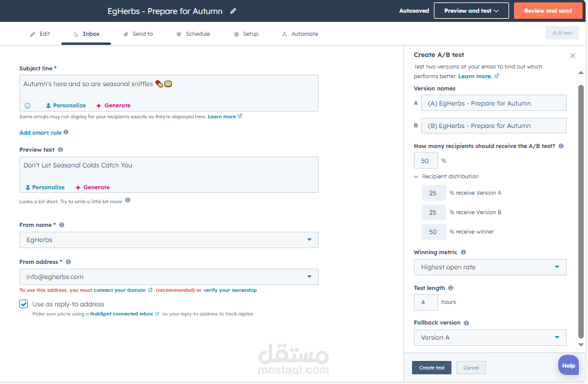Click the info icon next to Add smart rule
The image size is (588, 384).
[66, 132]
